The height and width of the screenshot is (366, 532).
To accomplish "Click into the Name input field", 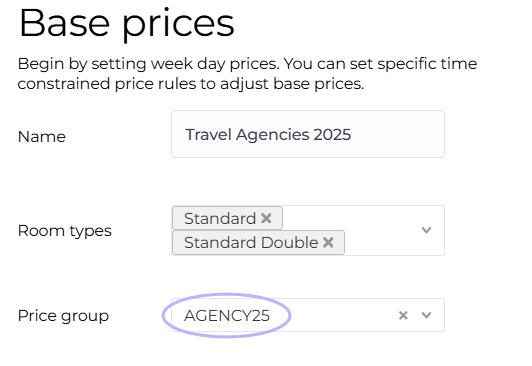I will click(308, 134).
